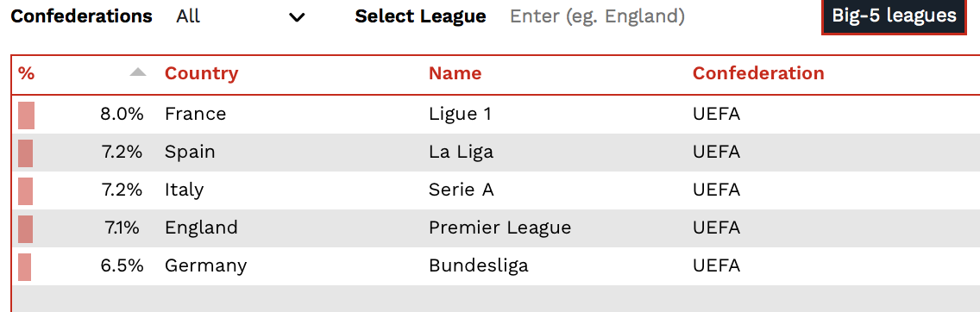Click the chevron next to All
This screenshot has width=980, height=312.
click(x=297, y=17)
